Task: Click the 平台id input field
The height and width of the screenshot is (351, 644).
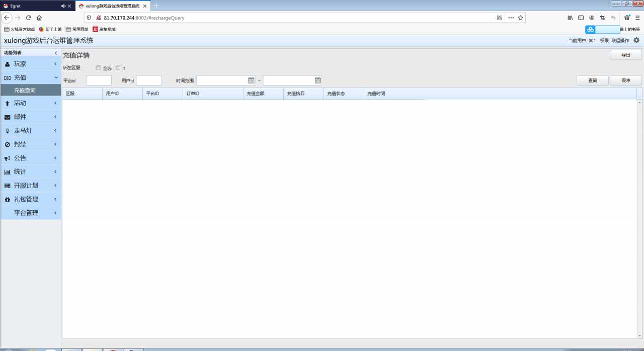Action: pyautogui.click(x=99, y=80)
